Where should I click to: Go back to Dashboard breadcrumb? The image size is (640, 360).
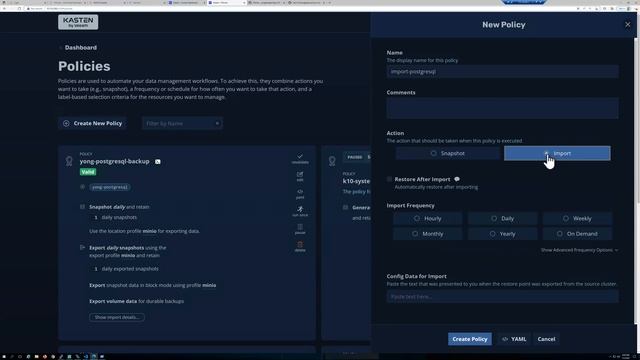point(80,47)
